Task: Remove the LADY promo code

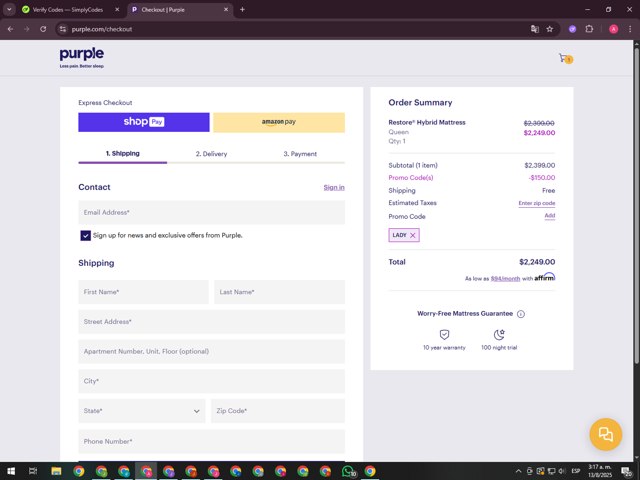Action: [x=413, y=236]
